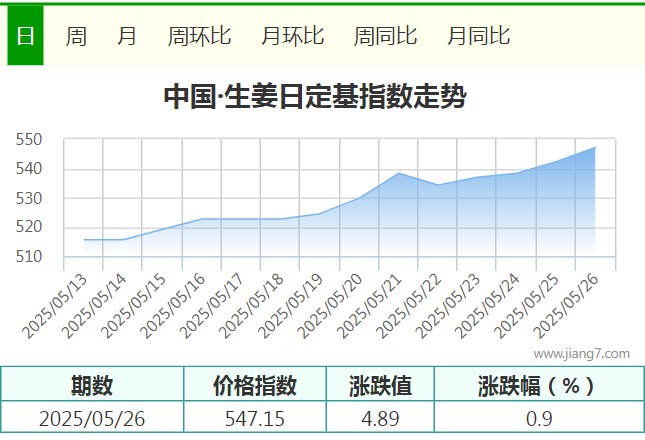The height and width of the screenshot is (440, 645).
Task: Switch to the 月 monthly tab
Action: click(126, 36)
